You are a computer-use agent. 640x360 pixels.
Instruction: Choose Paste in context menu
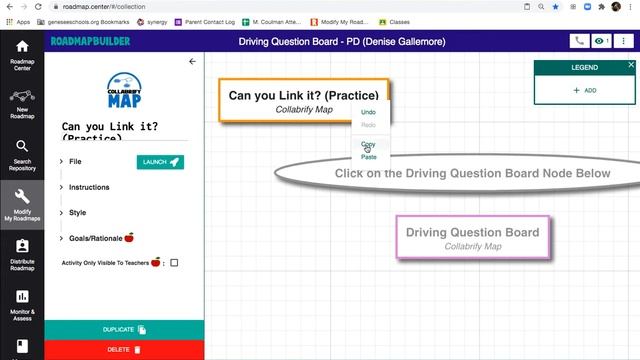[x=369, y=157]
